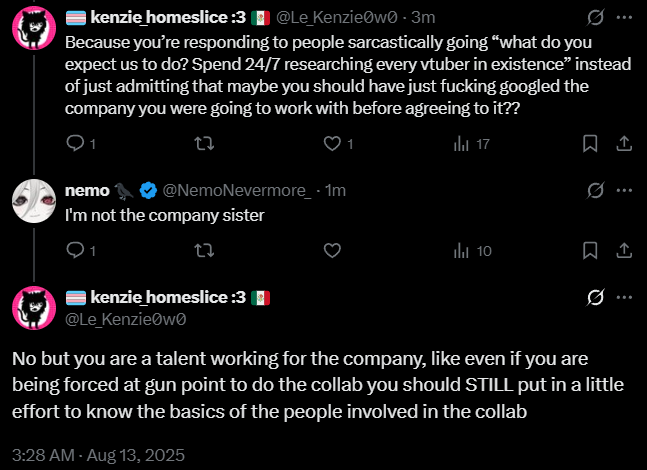The height and width of the screenshot is (470, 647).
Task: Open more options on first tweet
Action: pos(624,17)
